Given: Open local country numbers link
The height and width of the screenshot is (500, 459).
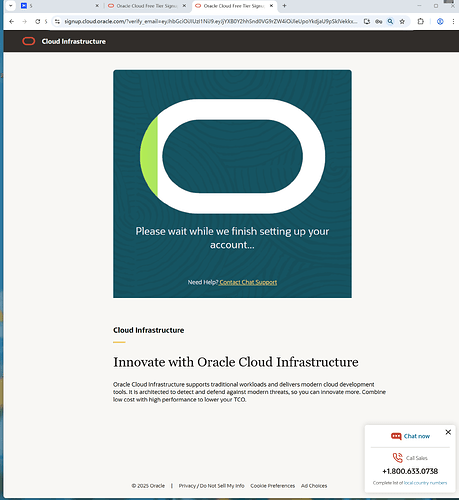Looking at the screenshot, I should (425, 483).
